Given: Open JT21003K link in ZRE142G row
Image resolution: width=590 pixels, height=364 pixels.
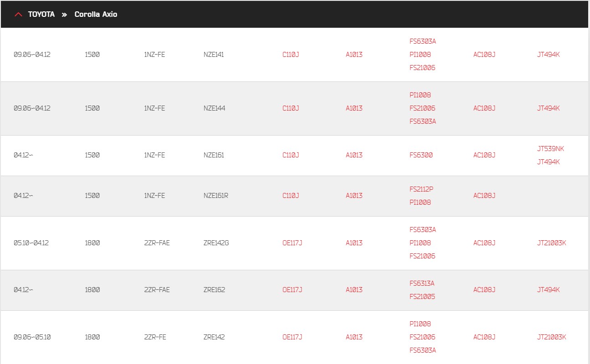Looking at the screenshot, I should (552, 243).
